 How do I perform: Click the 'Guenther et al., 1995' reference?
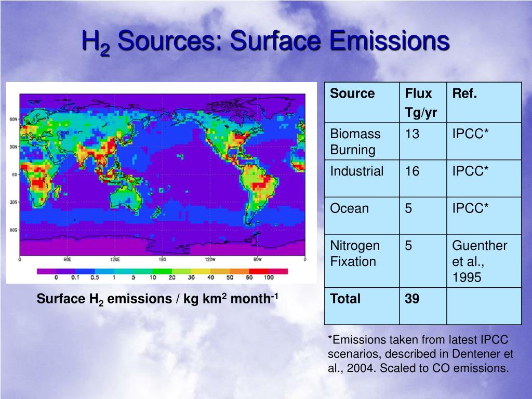pos(480,261)
